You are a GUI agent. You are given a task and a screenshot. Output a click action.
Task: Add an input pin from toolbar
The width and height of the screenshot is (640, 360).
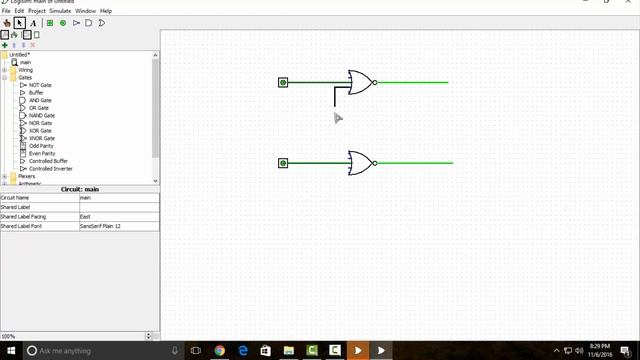pos(50,23)
